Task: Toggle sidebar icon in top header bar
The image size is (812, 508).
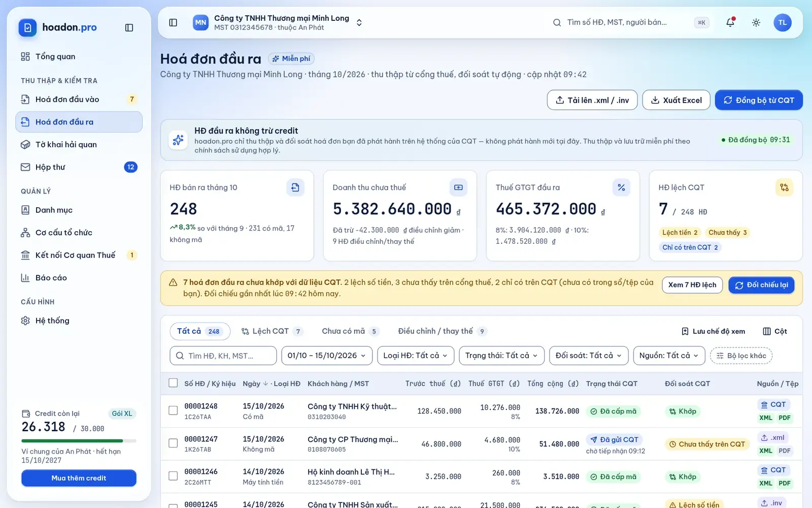Action: click(173, 22)
